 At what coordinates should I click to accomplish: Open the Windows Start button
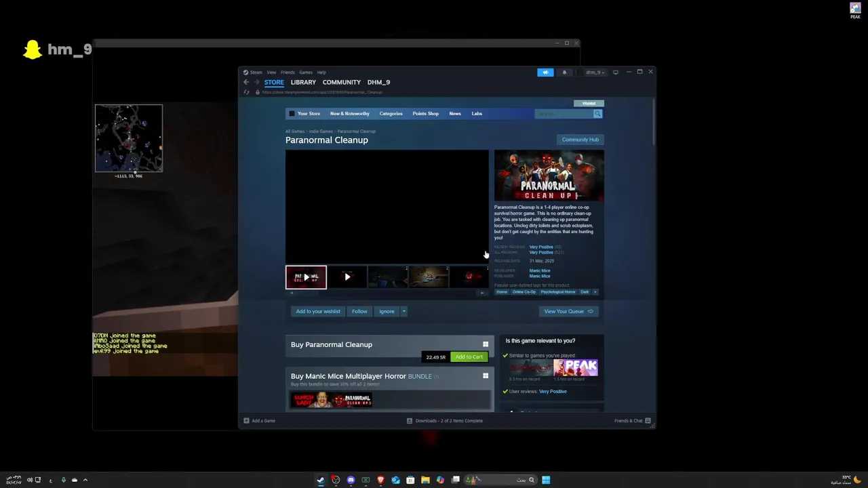pyautogui.click(x=546, y=480)
